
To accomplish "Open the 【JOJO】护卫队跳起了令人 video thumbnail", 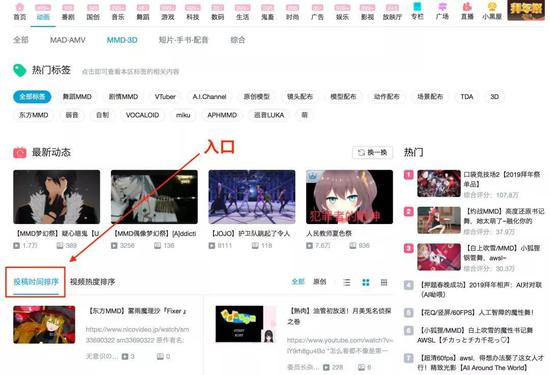I will (x=252, y=197).
